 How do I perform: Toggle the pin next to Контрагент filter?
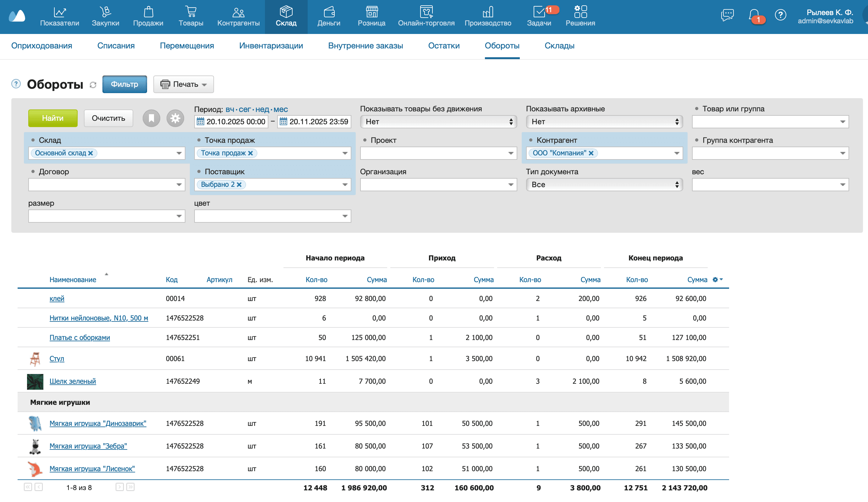pos(530,140)
